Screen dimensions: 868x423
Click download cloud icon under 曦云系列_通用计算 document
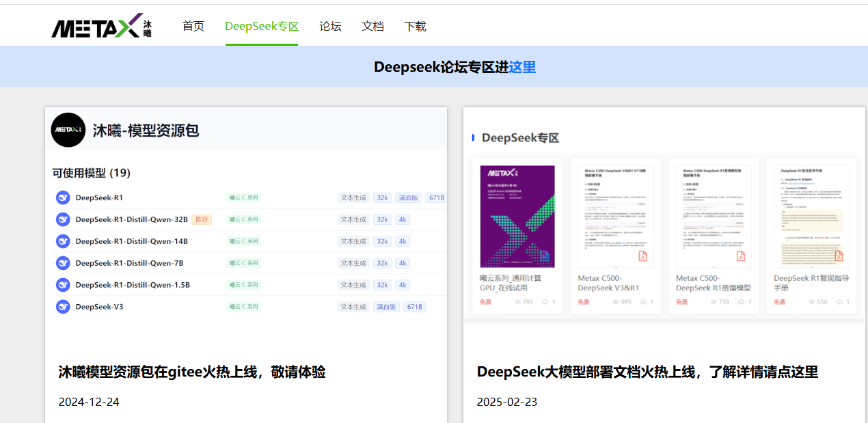pos(545,302)
